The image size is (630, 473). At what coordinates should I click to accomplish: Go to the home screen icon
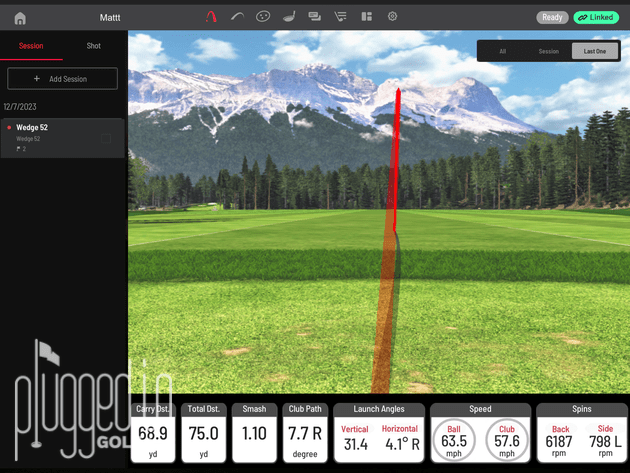tap(20, 17)
